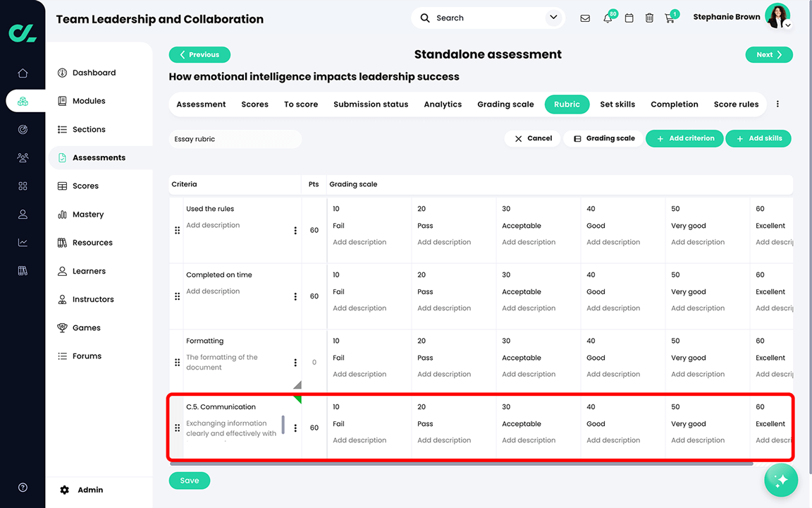This screenshot has height=508, width=812.
Task: Click the search magnifier icon
Action: [x=424, y=18]
